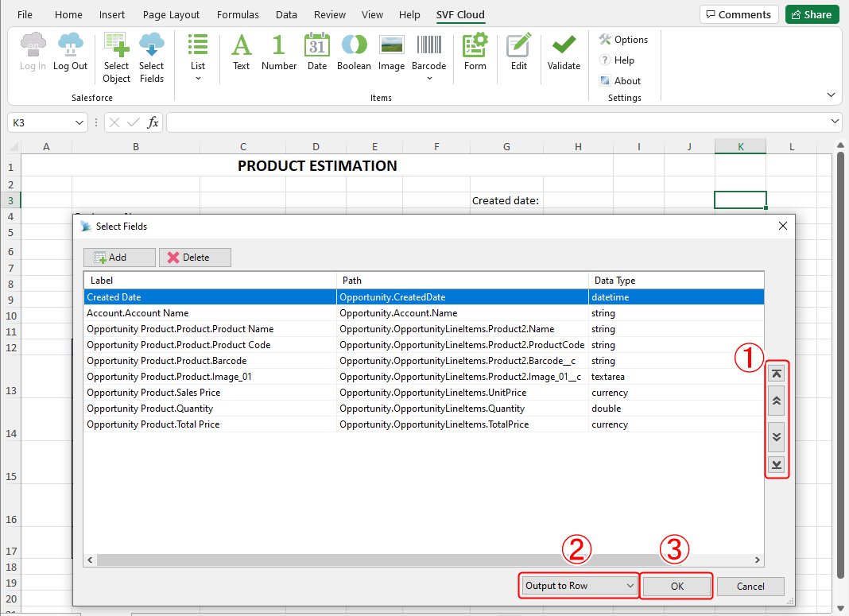This screenshot has width=849, height=616.
Task: Select Opportunity Product.Quantity row
Action: (x=424, y=408)
